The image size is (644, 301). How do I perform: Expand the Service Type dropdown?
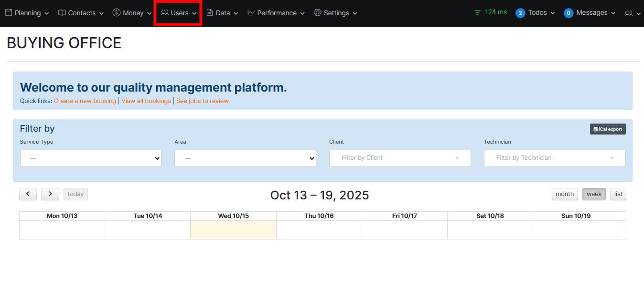click(91, 158)
